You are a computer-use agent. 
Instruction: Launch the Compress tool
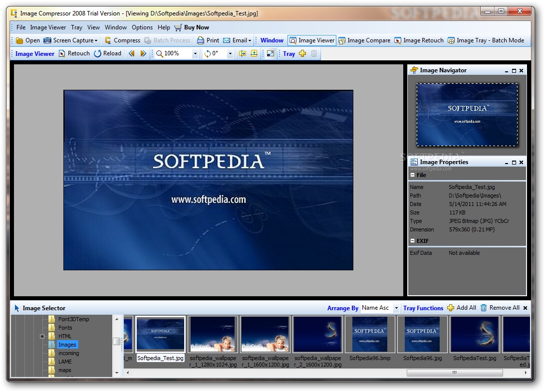(x=122, y=40)
